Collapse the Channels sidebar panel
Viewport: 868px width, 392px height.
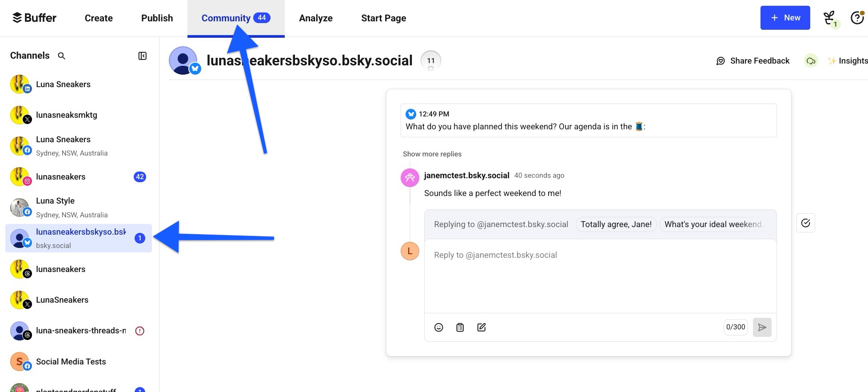[x=143, y=56]
